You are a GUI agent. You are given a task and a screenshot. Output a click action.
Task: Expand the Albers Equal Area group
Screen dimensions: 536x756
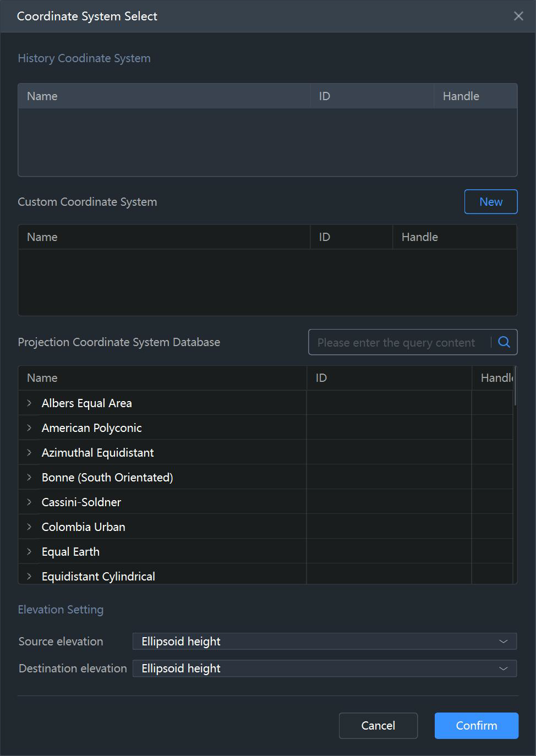pos(29,403)
